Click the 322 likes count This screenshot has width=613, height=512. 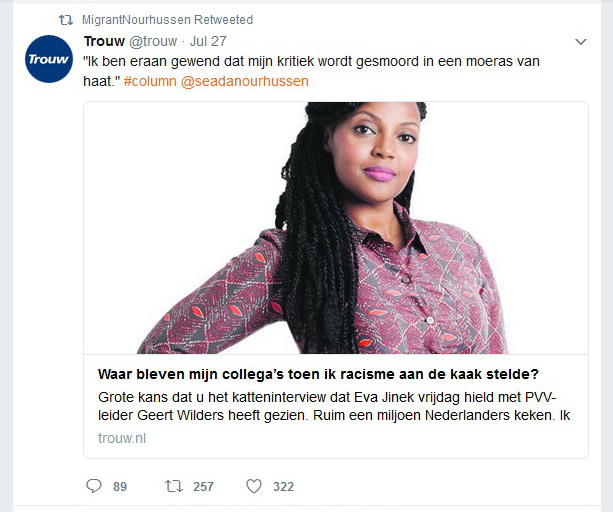point(283,487)
